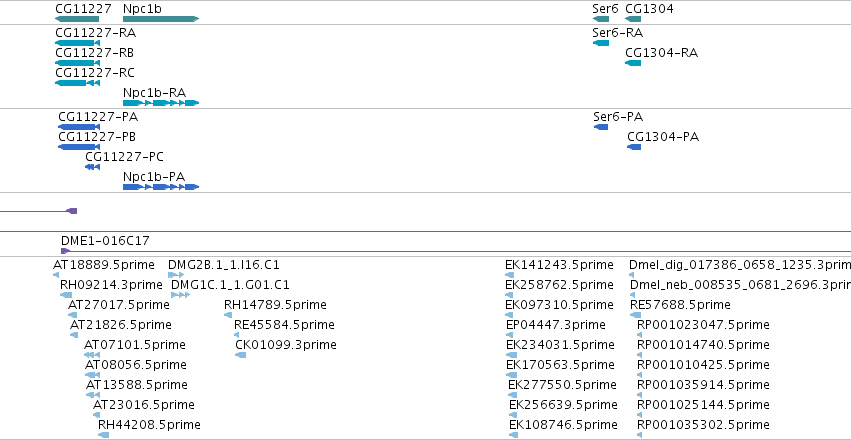Select EST RP001023047.5prime

[703, 325]
